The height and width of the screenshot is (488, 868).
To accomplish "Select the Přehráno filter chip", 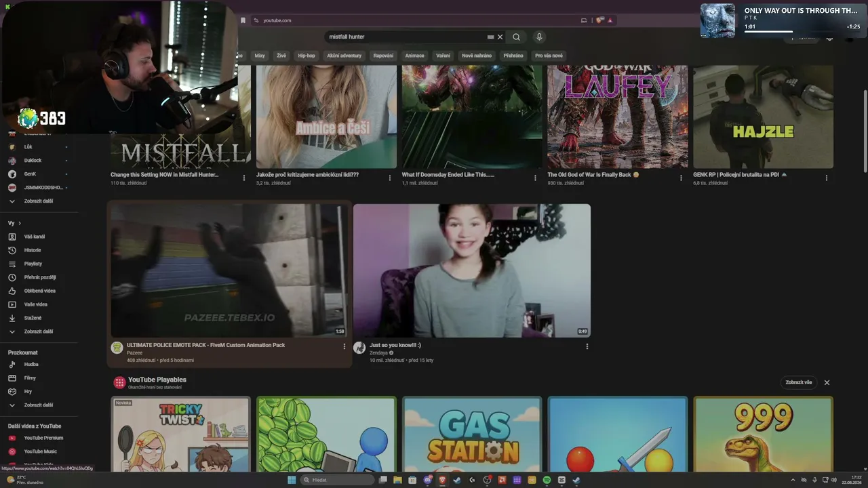I will [x=513, y=56].
